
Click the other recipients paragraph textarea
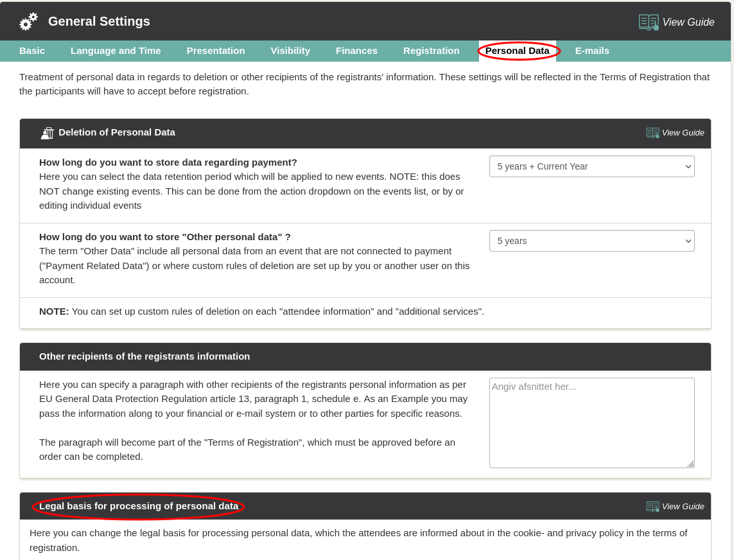(591, 423)
